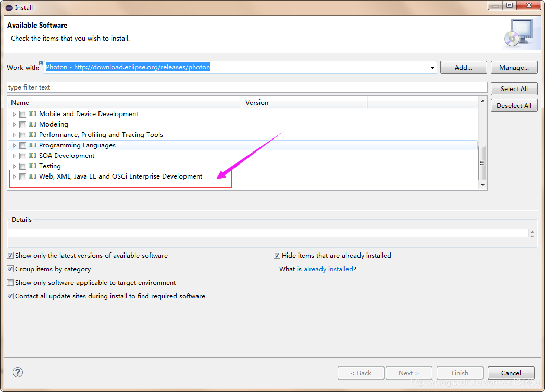Check the Testing checkbox

(22, 166)
